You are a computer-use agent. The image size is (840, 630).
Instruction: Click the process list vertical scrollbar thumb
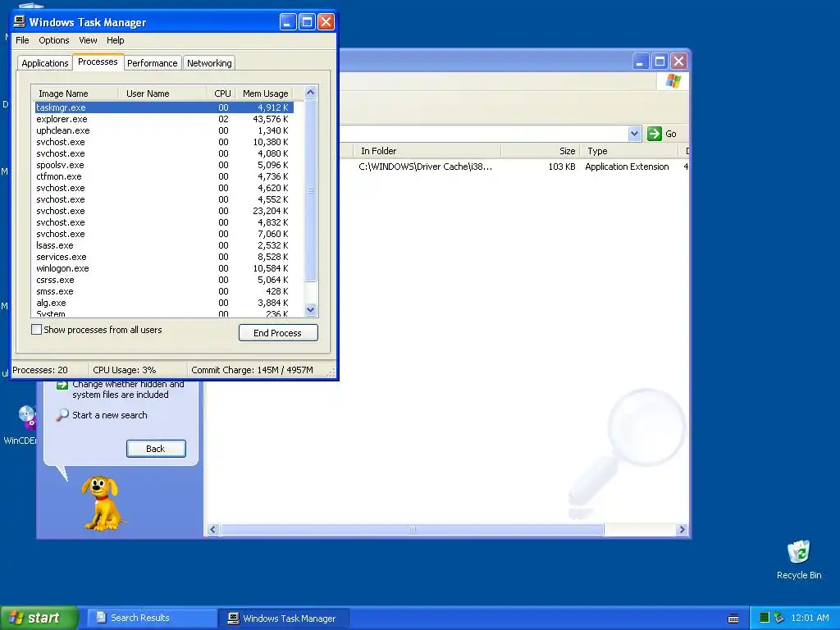310,190
